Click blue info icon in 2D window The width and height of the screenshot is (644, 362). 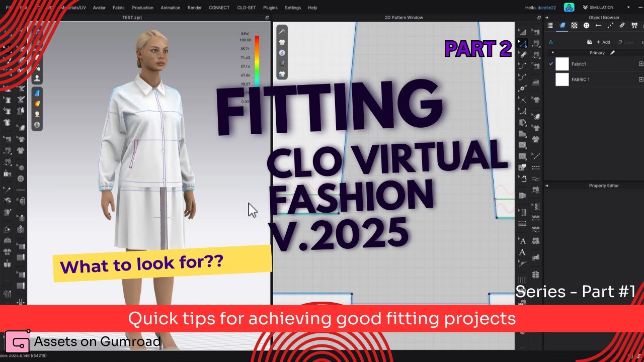(282, 53)
